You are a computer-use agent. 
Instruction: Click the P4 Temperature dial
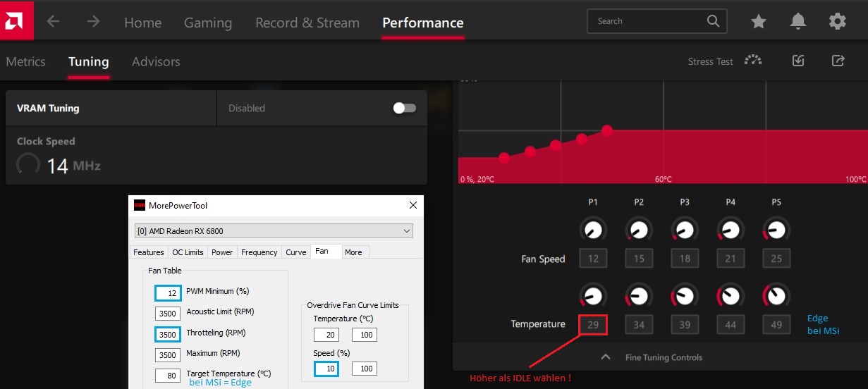coord(731,295)
